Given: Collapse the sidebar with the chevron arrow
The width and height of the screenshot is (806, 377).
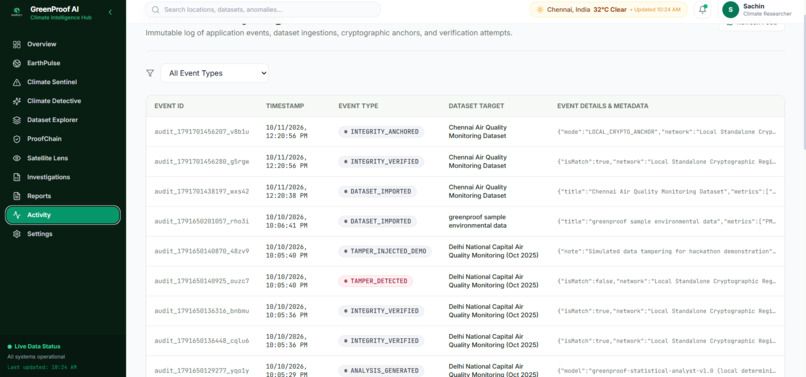Looking at the screenshot, I should 110,12.
